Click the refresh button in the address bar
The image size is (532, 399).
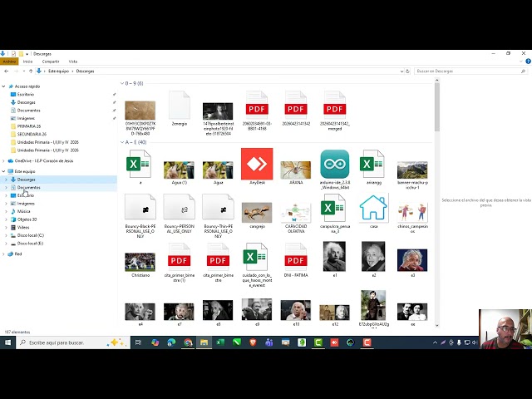[407, 71]
